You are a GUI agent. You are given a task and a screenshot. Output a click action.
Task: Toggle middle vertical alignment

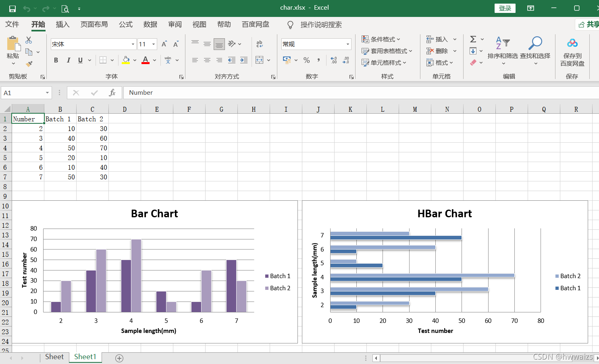tap(207, 44)
